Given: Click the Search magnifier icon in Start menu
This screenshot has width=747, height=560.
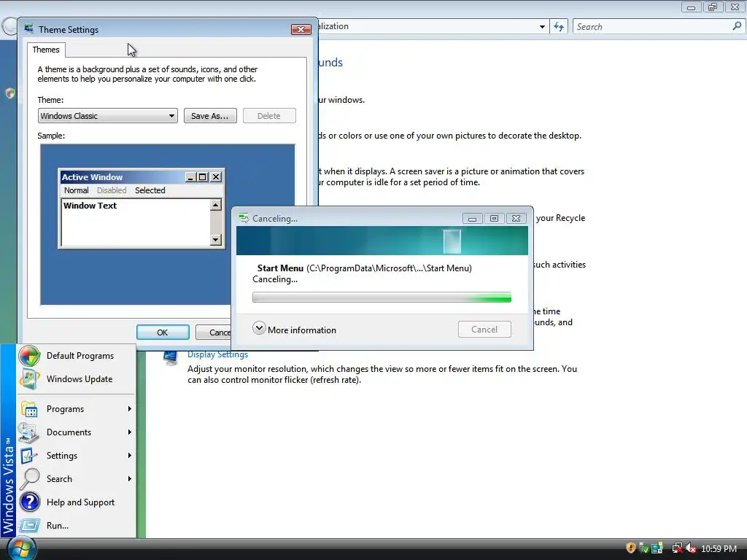Looking at the screenshot, I should pos(29,479).
